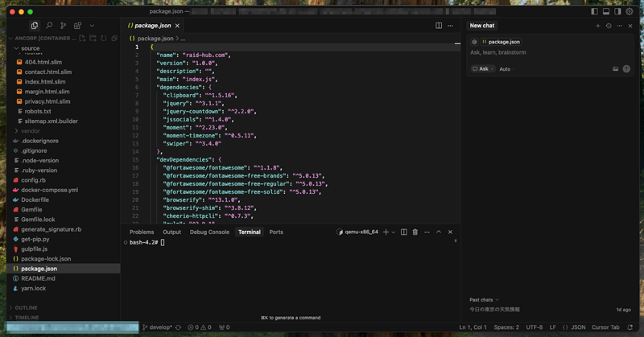This screenshot has width=644, height=337.
Task: Switch to the Debug Console tab
Action: point(209,232)
